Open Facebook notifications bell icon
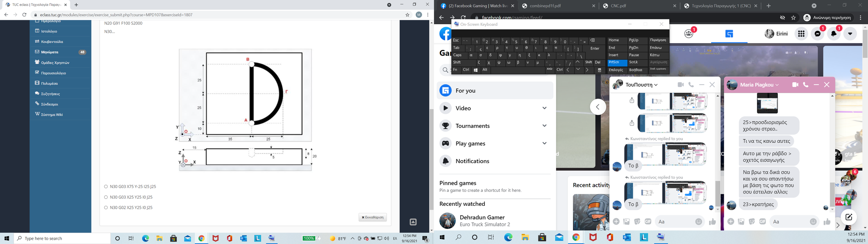868x244 pixels. coord(834,34)
